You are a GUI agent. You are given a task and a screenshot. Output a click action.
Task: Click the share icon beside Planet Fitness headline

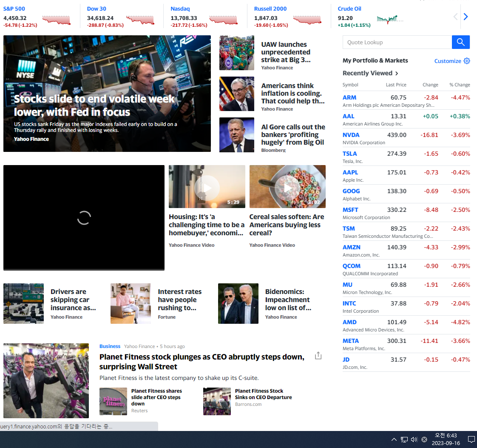pyautogui.click(x=318, y=356)
